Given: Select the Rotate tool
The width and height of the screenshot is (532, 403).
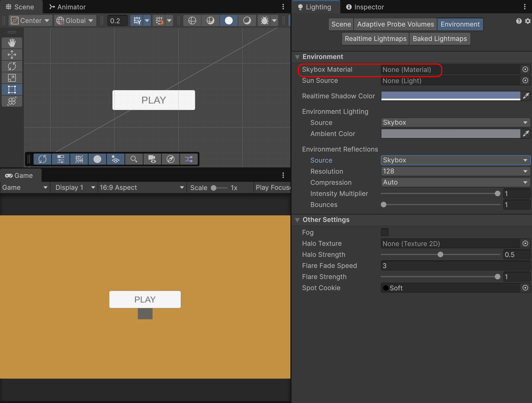Looking at the screenshot, I should pyautogui.click(x=12, y=66).
